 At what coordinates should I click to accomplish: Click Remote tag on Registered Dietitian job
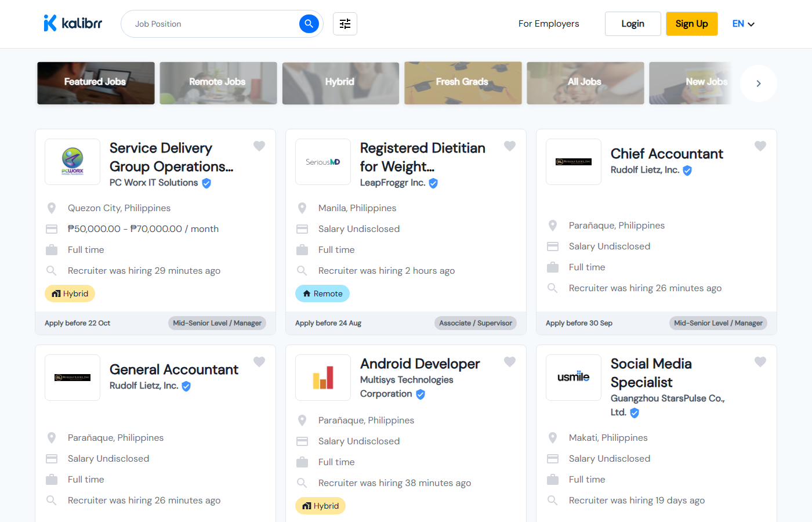[x=322, y=293]
